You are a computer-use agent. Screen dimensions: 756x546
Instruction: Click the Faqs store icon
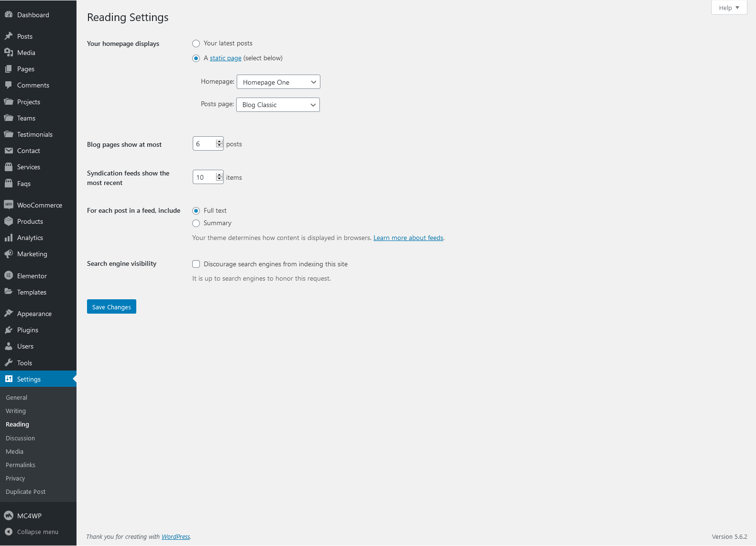pyautogui.click(x=9, y=184)
